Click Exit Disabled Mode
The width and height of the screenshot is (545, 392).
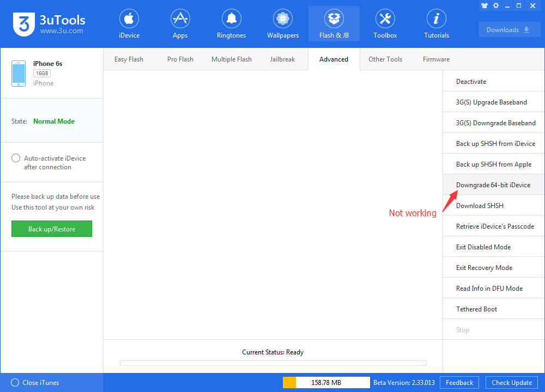(x=494, y=247)
